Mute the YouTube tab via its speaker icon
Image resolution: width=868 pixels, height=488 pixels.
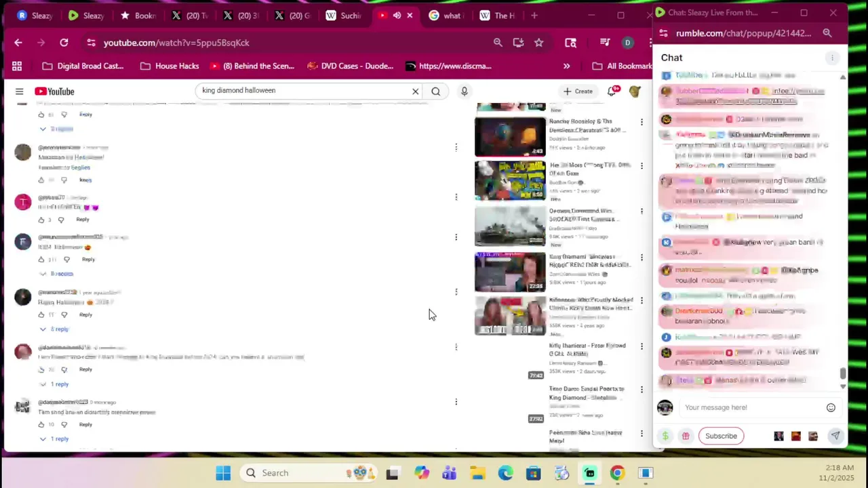pyautogui.click(x=397, y=15)
